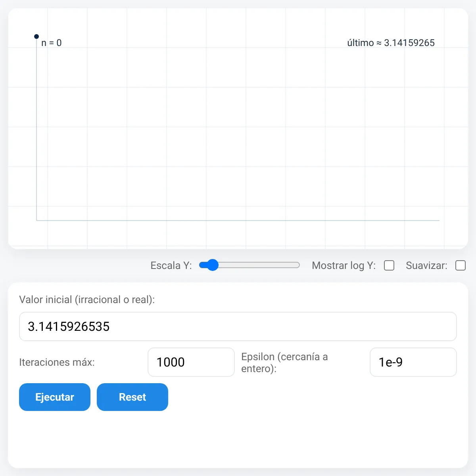Image resolution: width=476 pixels, height=476 pixels.
Task: Click the 'Valor inicial (irracional o real):' label
Action: [x=87, y=299]
